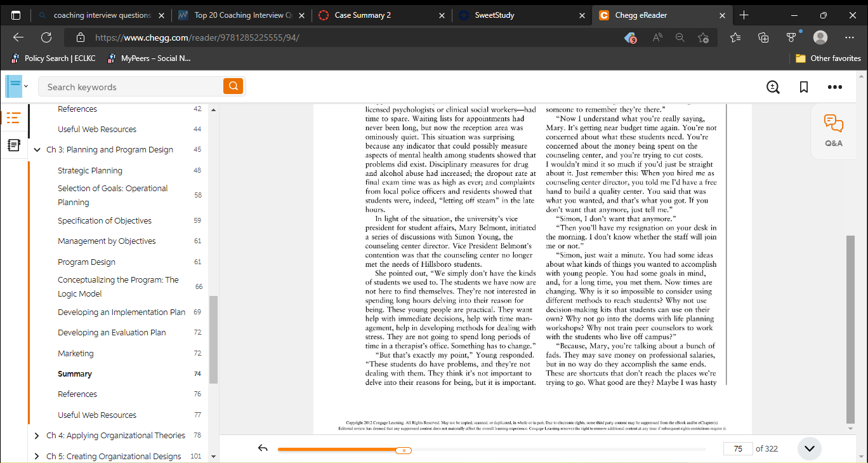
Task: Go to Program Design section
Action: click(x=86, y=262)
